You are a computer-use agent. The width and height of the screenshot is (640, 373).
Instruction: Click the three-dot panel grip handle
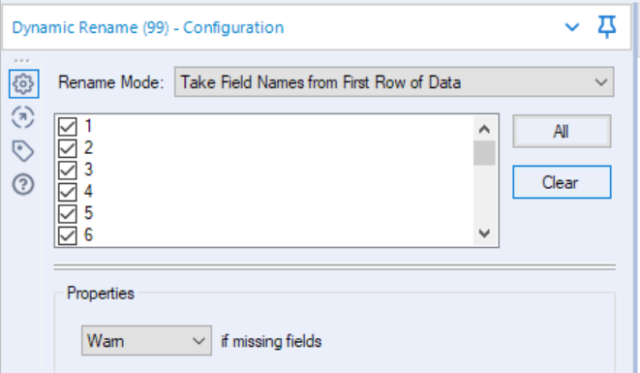click(22, 61)
